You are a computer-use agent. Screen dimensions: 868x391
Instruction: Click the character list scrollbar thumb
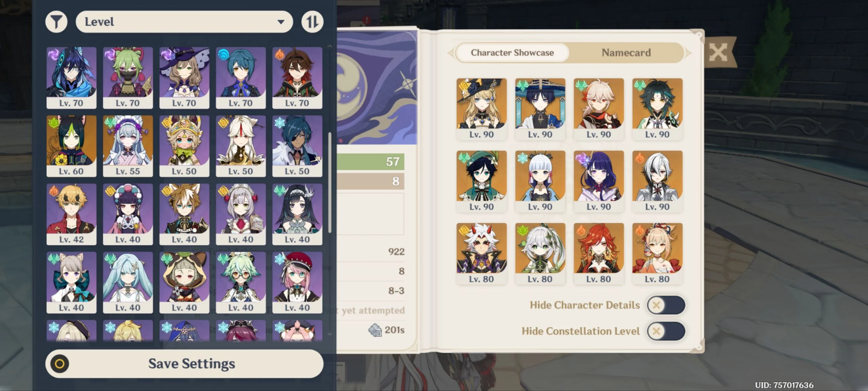(x=330, y=182)
